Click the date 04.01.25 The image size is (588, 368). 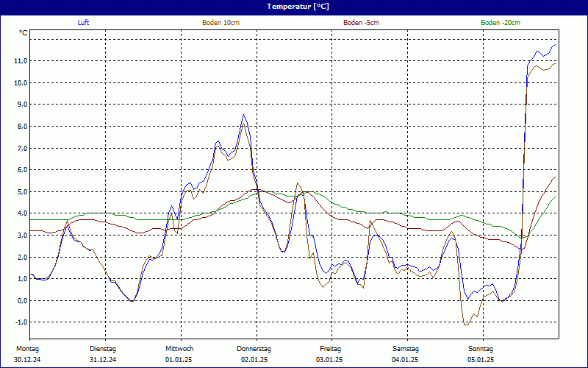pos(406,360)
